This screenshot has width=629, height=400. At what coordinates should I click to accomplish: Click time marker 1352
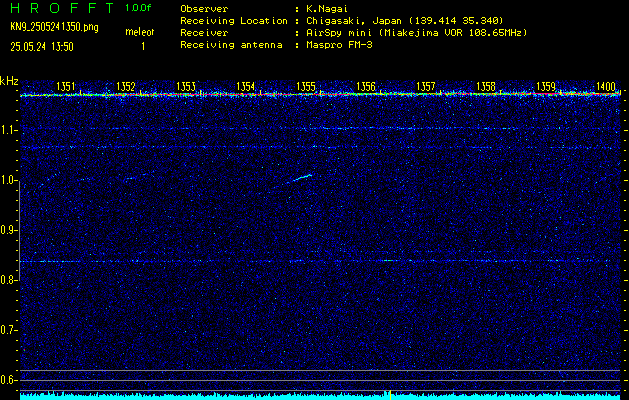coord(126,87)
